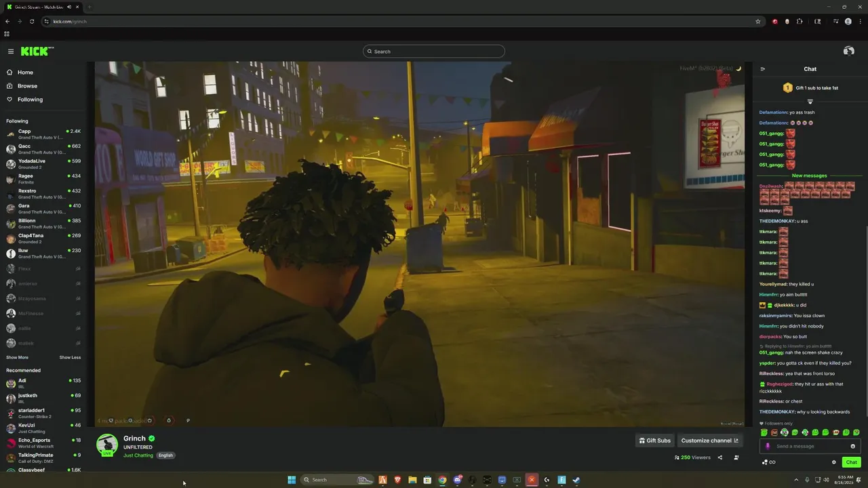
Task: Click the stream video player
Action: (419, 244)
